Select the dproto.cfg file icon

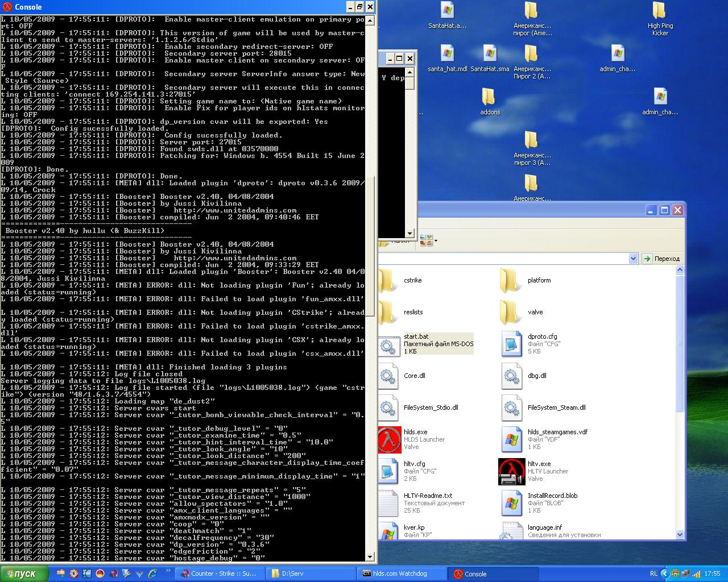pos(511,344)
